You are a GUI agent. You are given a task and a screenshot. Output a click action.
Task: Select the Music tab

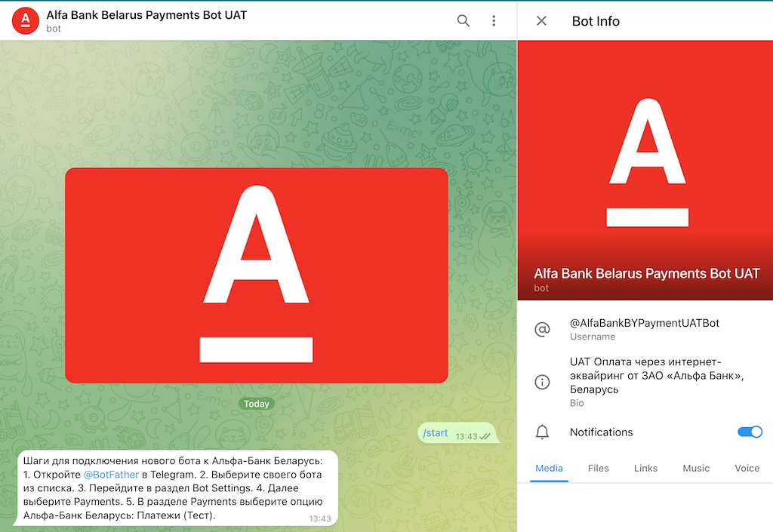point(695,468)
